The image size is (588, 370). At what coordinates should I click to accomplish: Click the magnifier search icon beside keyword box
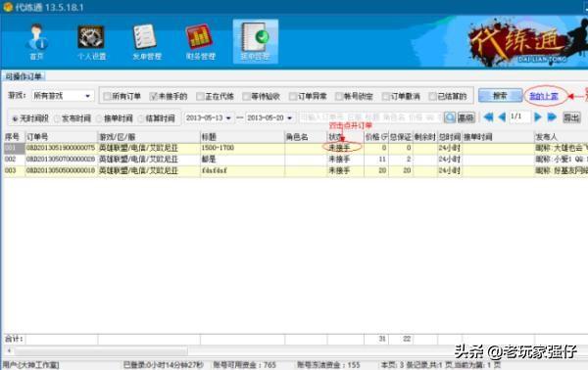click(x=449, y=117)
